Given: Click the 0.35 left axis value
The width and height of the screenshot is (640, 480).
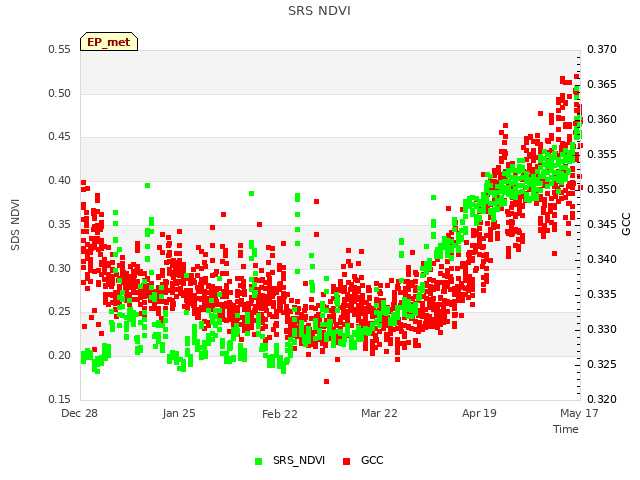Looking at the screenshot, I should click(x=59, y=224).
